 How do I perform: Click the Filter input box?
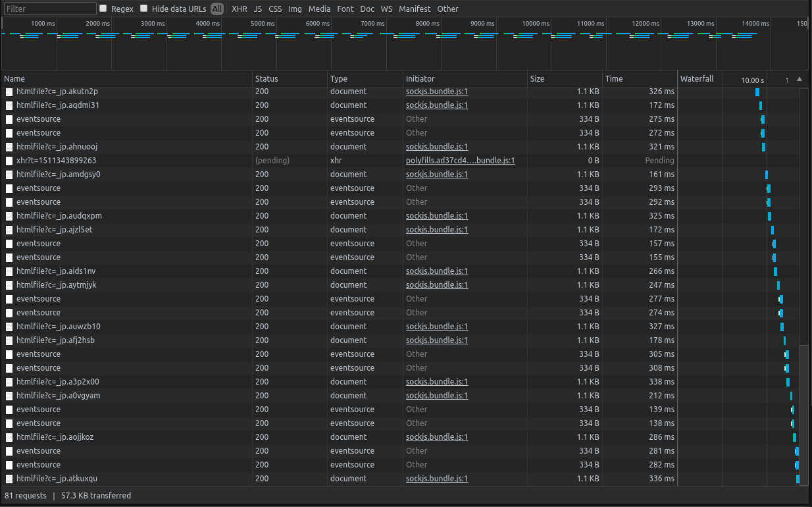[49, 9]
